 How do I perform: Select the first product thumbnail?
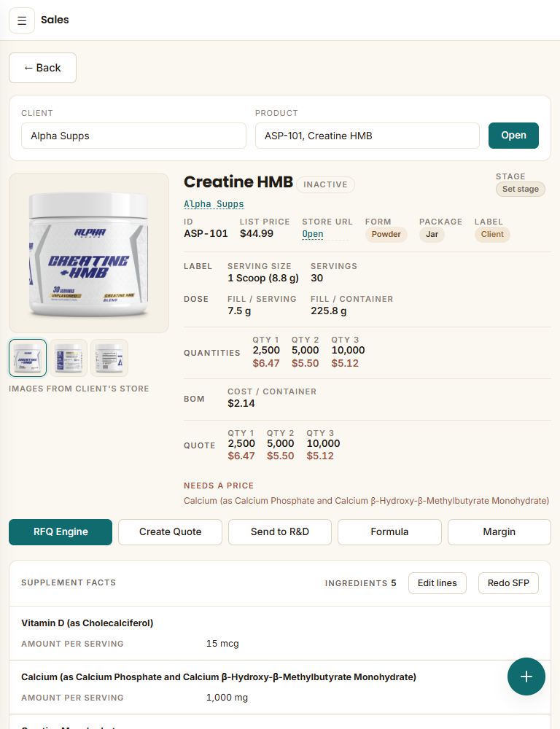point(28,358)
